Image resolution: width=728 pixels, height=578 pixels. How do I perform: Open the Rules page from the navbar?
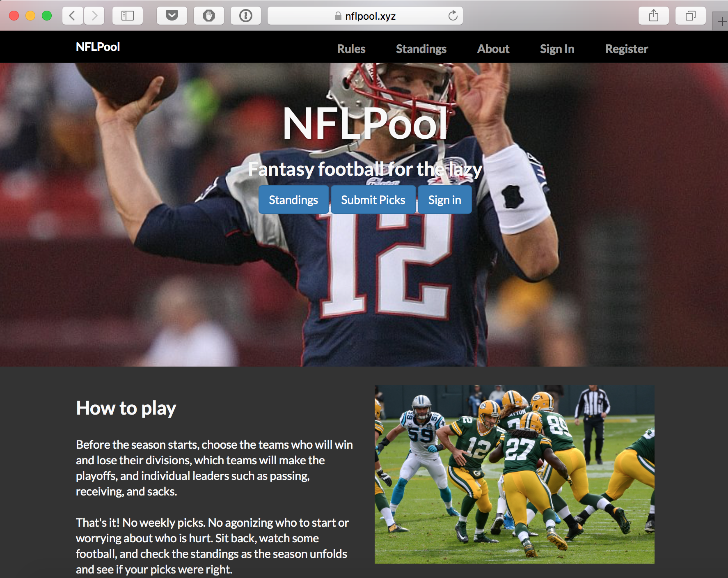pyautogui.click(x=351, y=49)
